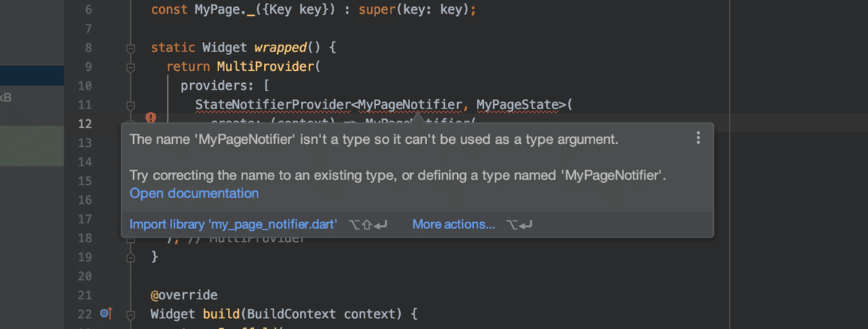Click the @override annotation
868x329 pixels.
[x=184, y=295]
